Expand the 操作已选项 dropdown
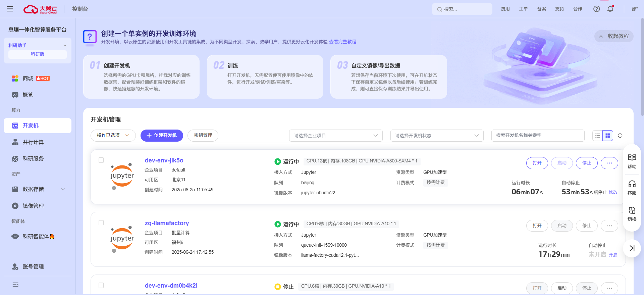Screen dimensions: 644x295 (113, 136)
